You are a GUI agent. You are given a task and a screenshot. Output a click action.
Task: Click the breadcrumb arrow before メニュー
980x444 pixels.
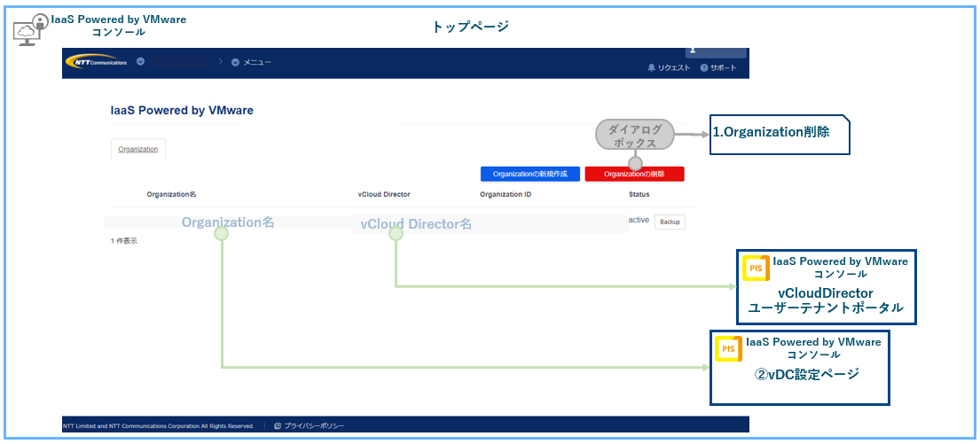pyautogui.click(x=222, y=62)
